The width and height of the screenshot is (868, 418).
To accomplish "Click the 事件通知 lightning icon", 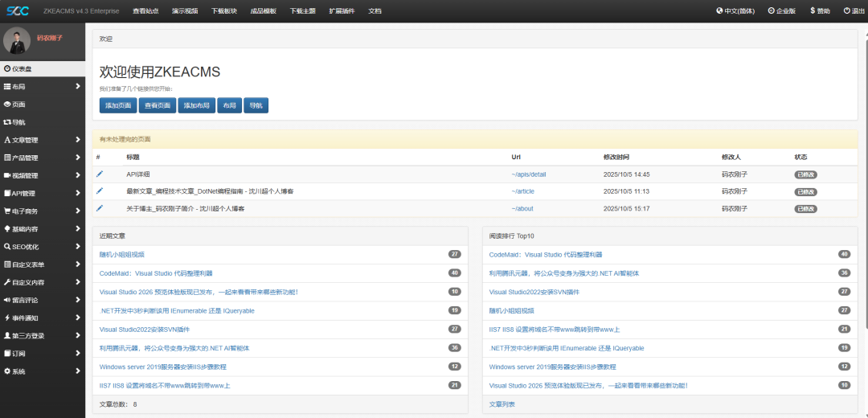I will point(7,318).
